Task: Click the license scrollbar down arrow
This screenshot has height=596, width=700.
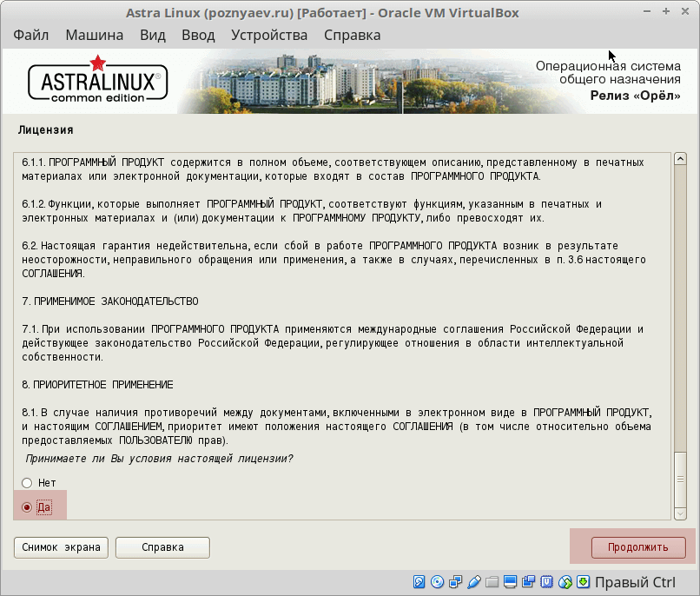Action: coord(680,513)
